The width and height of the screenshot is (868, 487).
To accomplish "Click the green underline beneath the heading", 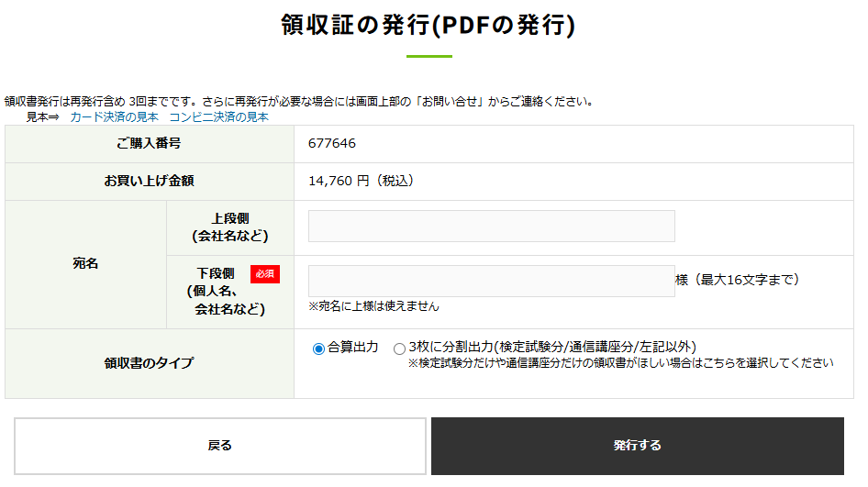I will coord(428,57).
